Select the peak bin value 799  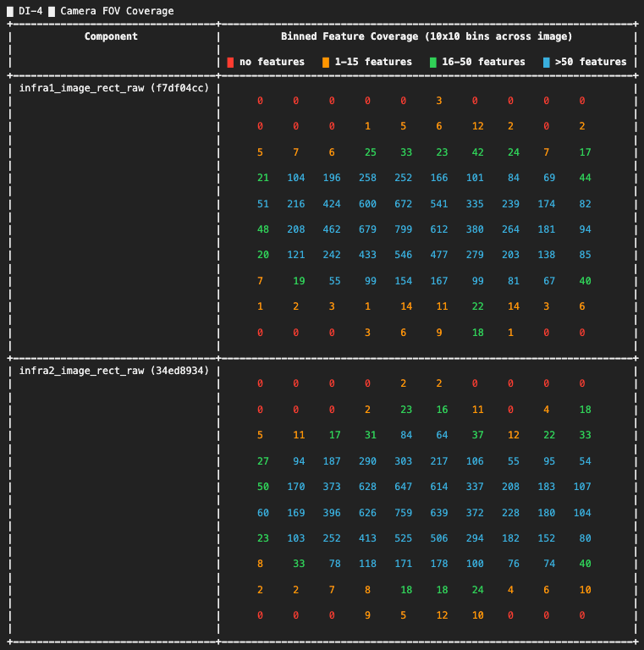point(403,229)
